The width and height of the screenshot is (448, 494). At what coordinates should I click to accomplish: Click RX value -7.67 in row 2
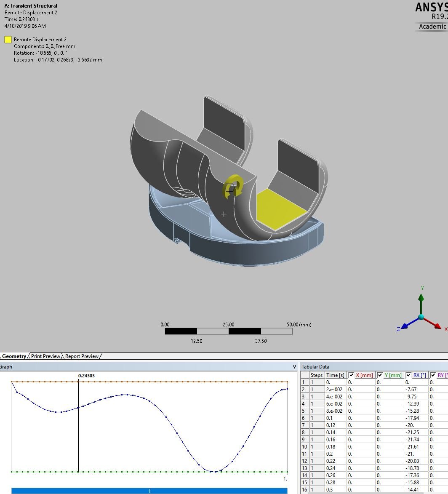point(416,390)
